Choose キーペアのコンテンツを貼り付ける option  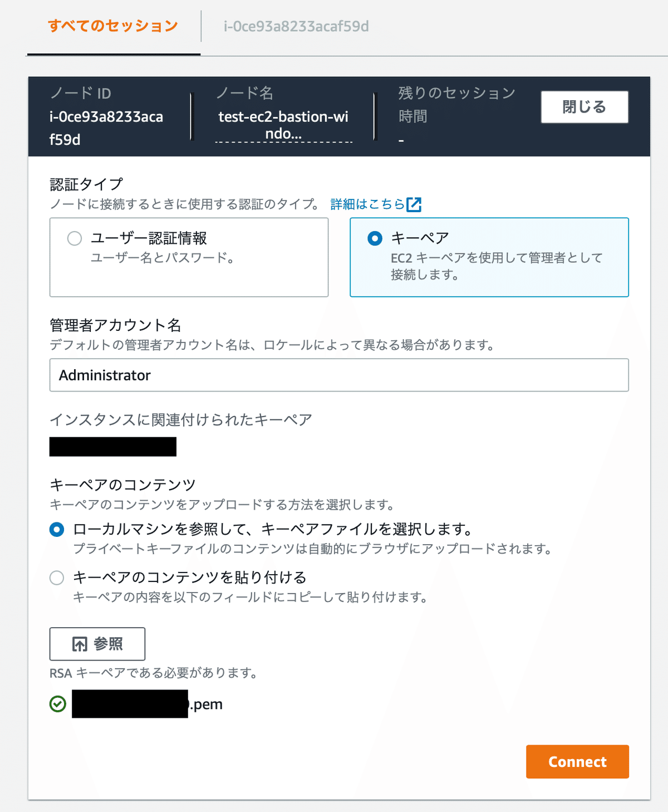(x=57, y=578)
